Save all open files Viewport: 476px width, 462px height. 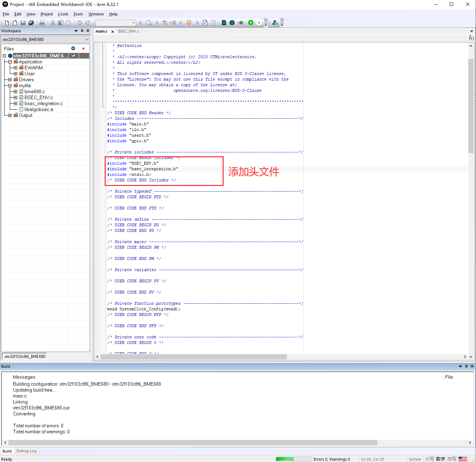pyautogui.click(x=31, y=22)
